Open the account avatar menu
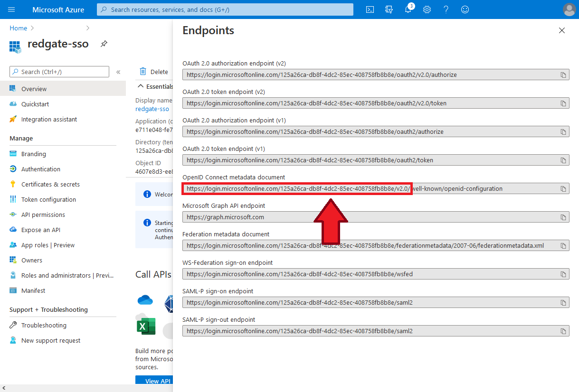The width and height of the screenshot is (579, 392). coord(569,9)
